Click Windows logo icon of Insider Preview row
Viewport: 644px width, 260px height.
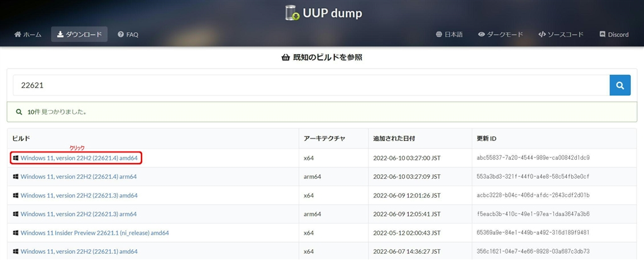[16, 233]
